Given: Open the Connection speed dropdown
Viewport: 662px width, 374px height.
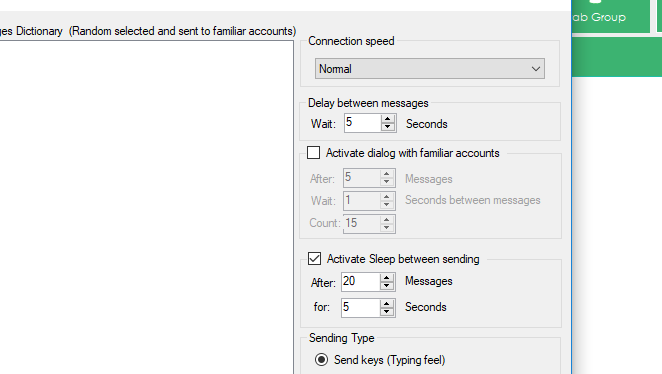Looking at the screenshot, I should (x=430, y=69).
